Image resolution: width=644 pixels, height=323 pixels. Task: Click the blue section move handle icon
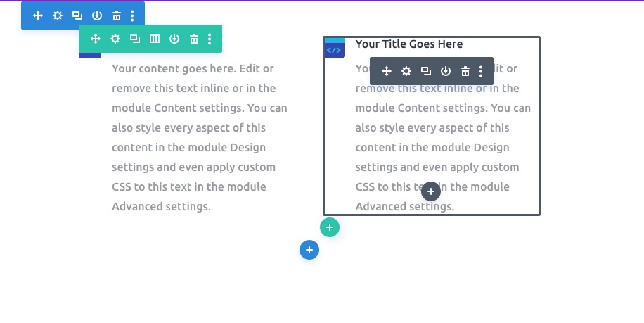(x=38, y=15)
